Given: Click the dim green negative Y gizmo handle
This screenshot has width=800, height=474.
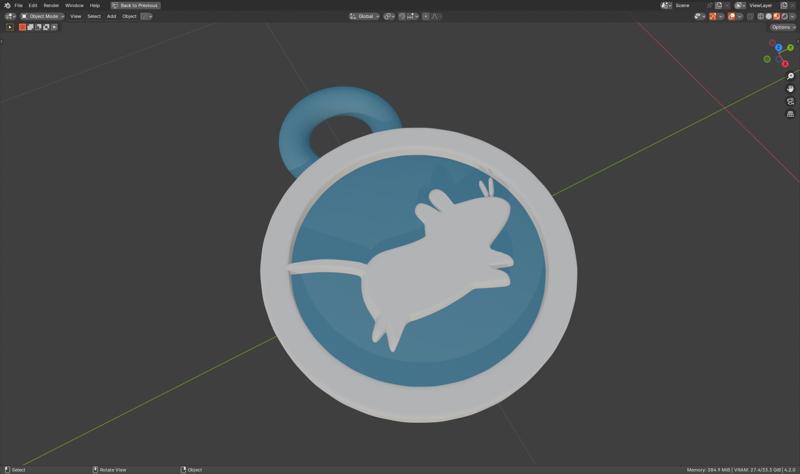Looking at the screenshot, I should (767, 59).
